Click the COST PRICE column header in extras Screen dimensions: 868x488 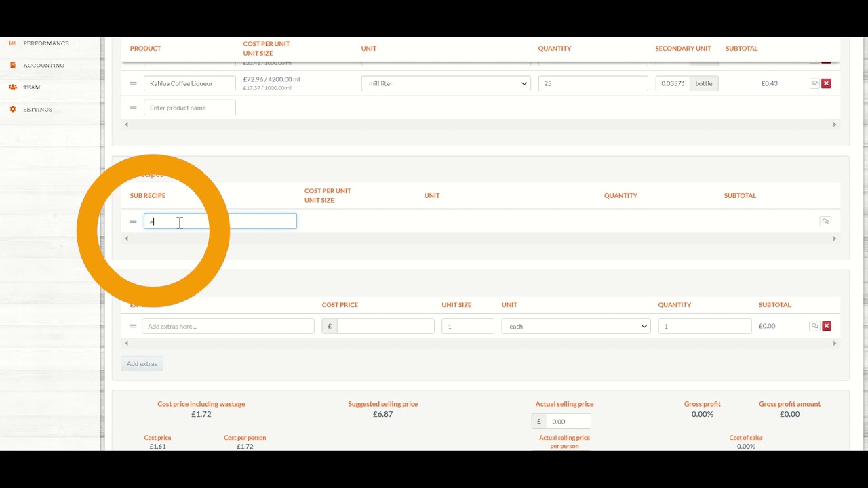340,305
